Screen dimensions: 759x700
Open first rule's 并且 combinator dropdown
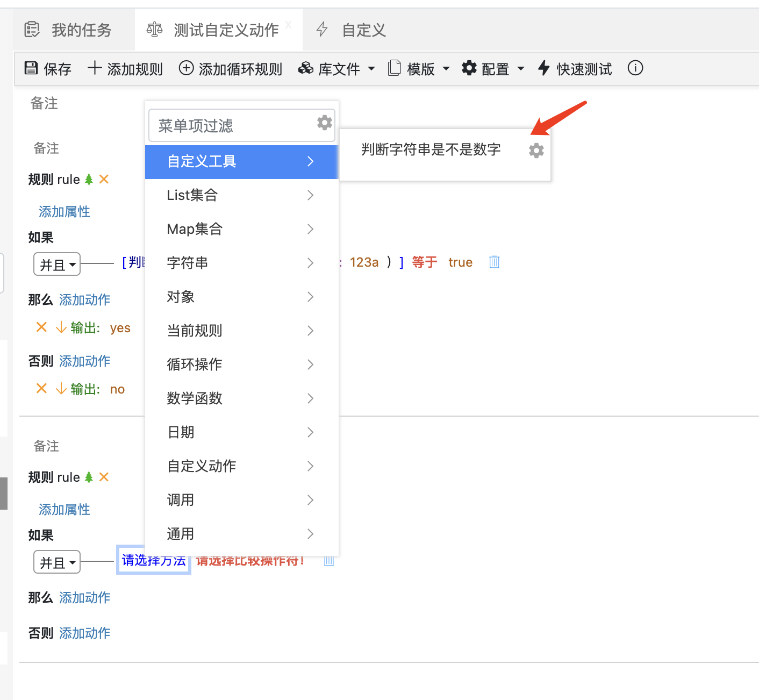(x=57, y=264)
